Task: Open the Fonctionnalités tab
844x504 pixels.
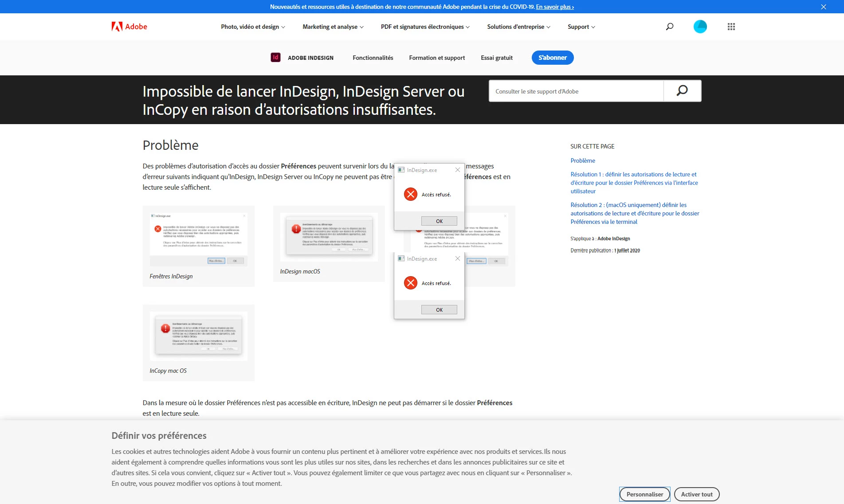Action: point(373,58)
